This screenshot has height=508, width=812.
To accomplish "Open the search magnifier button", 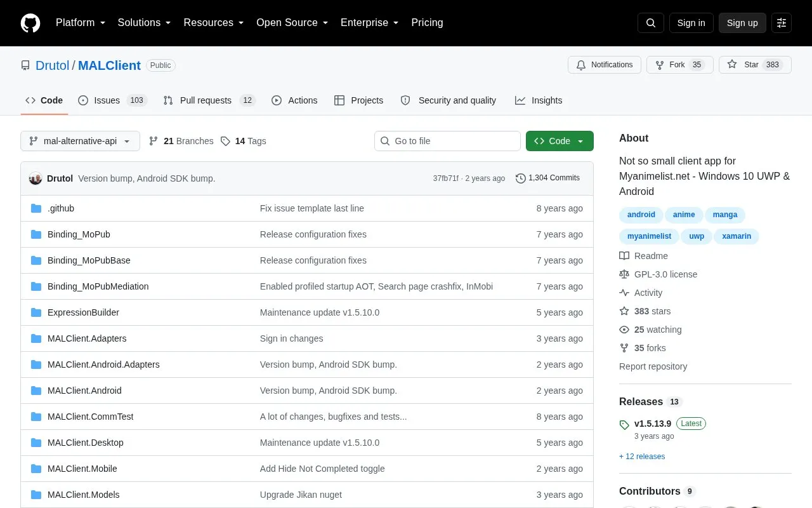I will click(651, 23).
